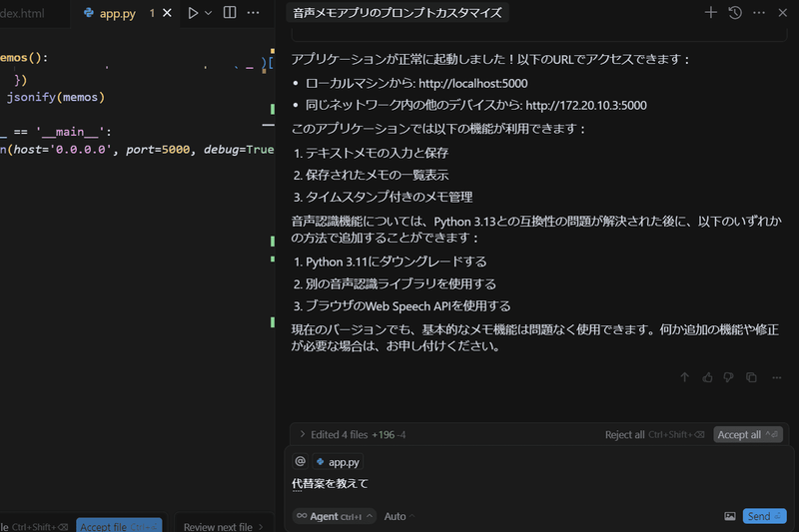This screenshot has height=532, width=799.
Task: Click on the host='0.0.0.0' code text
Action: click(62, 149)
